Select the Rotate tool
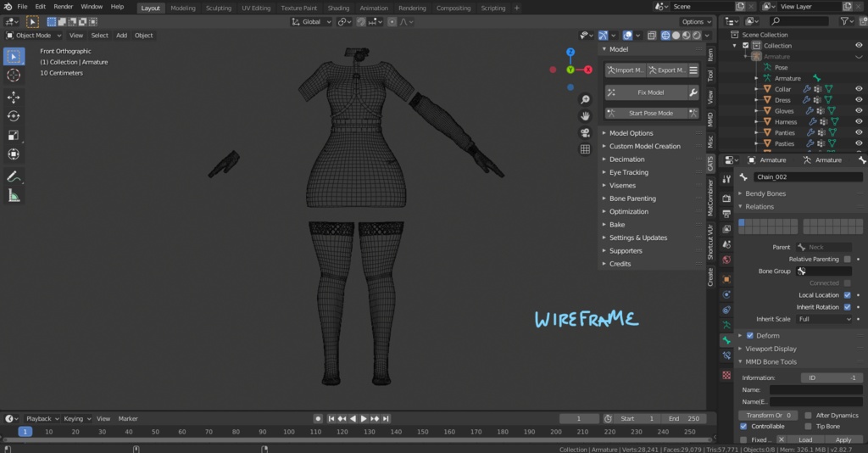The image size is (868, 453). [x=14, y=116]
